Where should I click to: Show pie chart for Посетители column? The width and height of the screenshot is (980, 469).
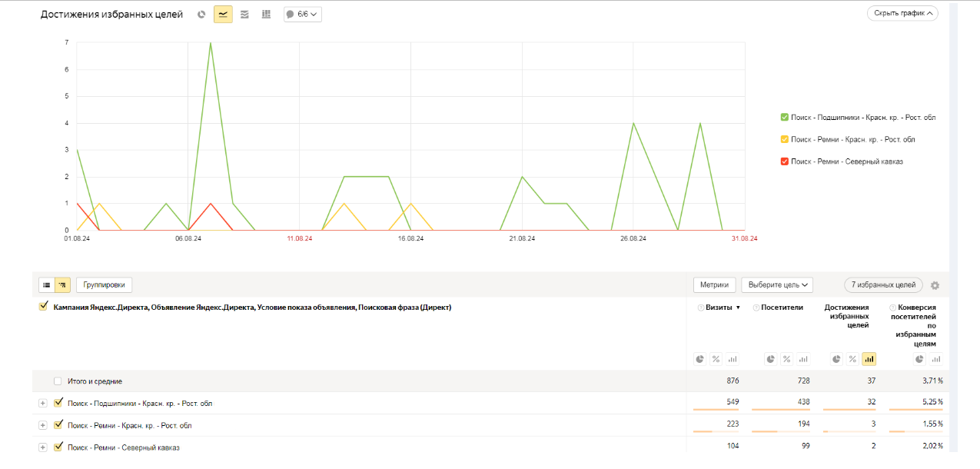click(771, 359)
